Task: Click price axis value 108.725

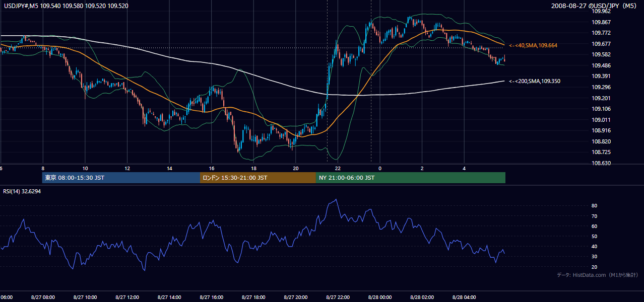Action: tap(600, 152)
